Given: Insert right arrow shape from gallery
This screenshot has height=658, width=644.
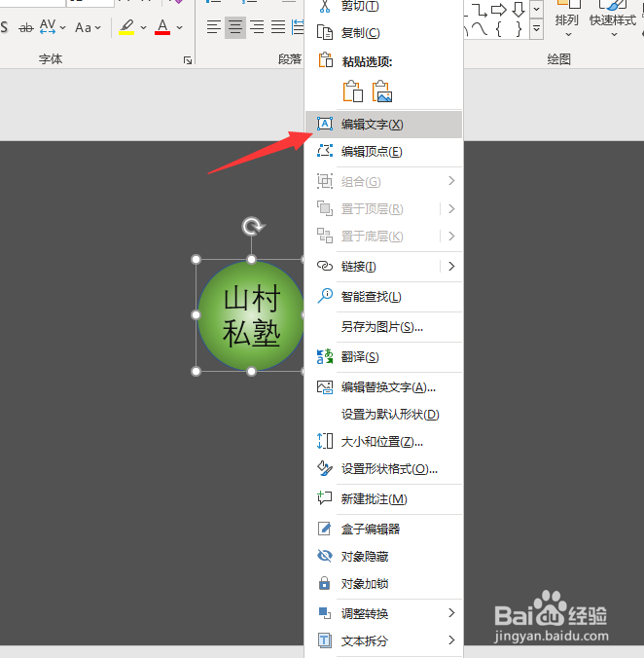Looking at the screenshot, I should 499,10.
